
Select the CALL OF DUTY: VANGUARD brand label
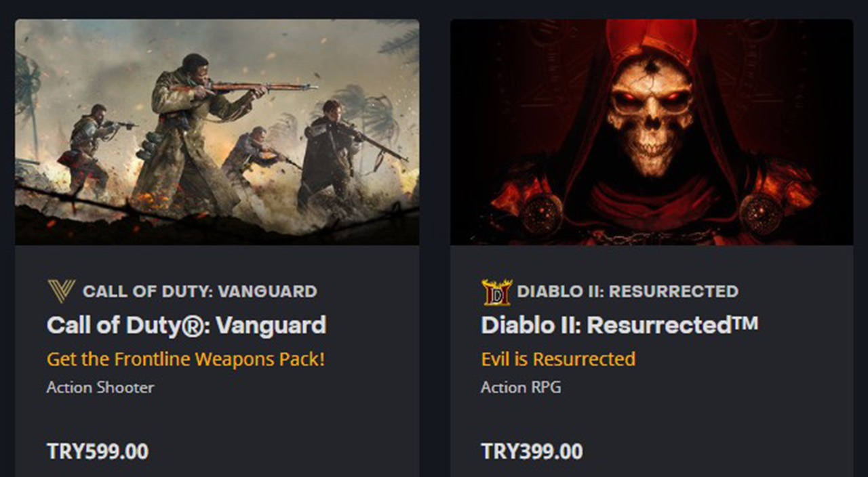(x=200, y=292)
